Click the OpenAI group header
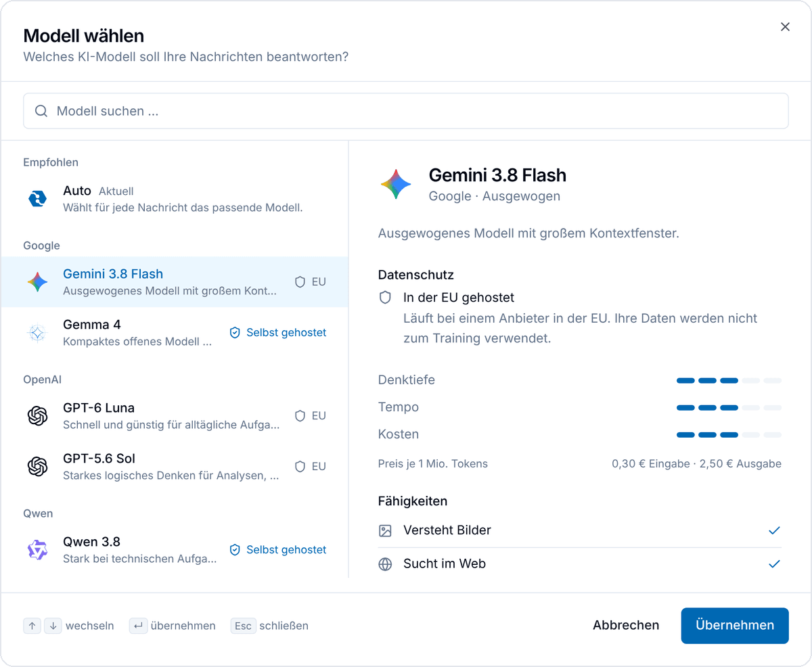The width and height of the screenshot is (812, 667). [x=42, y=379]
